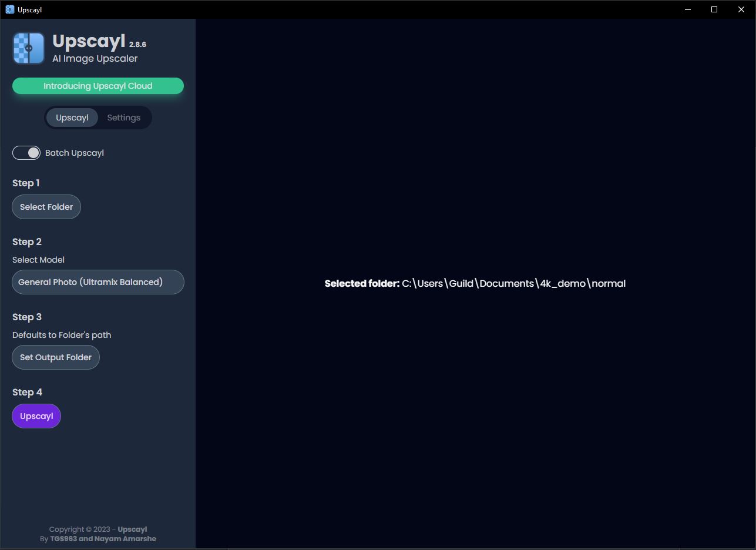
Task: Click the selected folder path text
Action: click(513, 283)
